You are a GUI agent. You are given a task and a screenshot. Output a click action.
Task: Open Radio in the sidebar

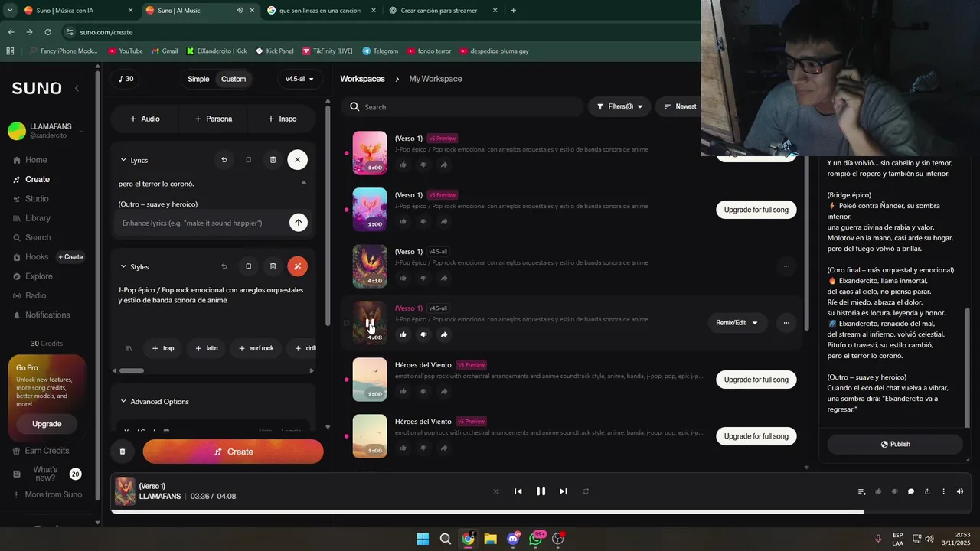tap(35, 295)
